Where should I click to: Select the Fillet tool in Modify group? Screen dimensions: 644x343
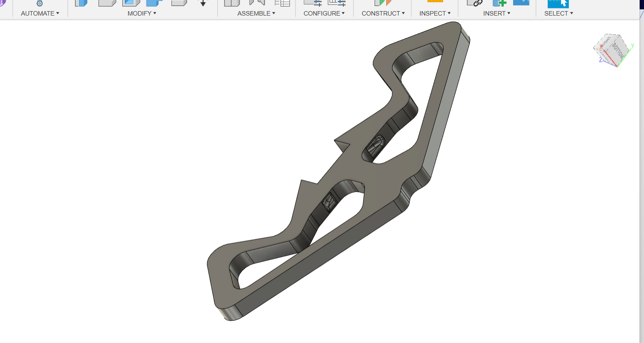pyautogui.click(x=107, y=3)
